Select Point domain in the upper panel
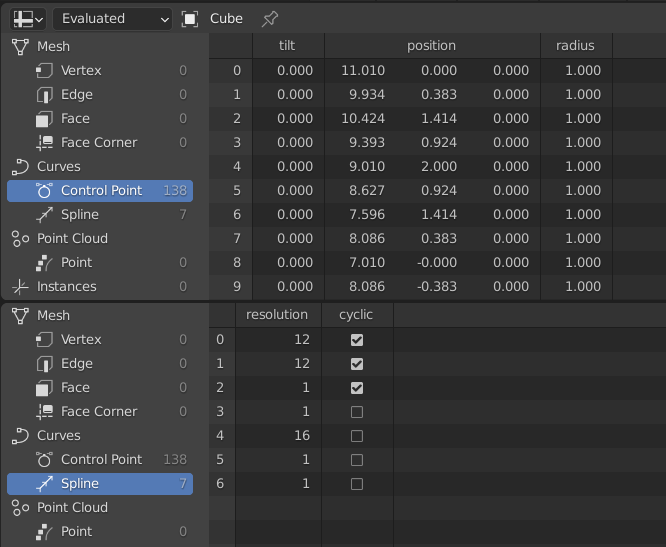Image resolution: width=666 pixels, height=547 pixels. [100, 262]
